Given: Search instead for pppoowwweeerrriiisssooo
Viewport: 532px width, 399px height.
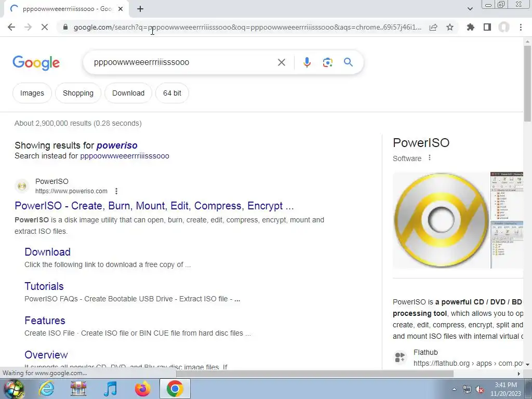Looking at the screenshot, I should (125, 156).
